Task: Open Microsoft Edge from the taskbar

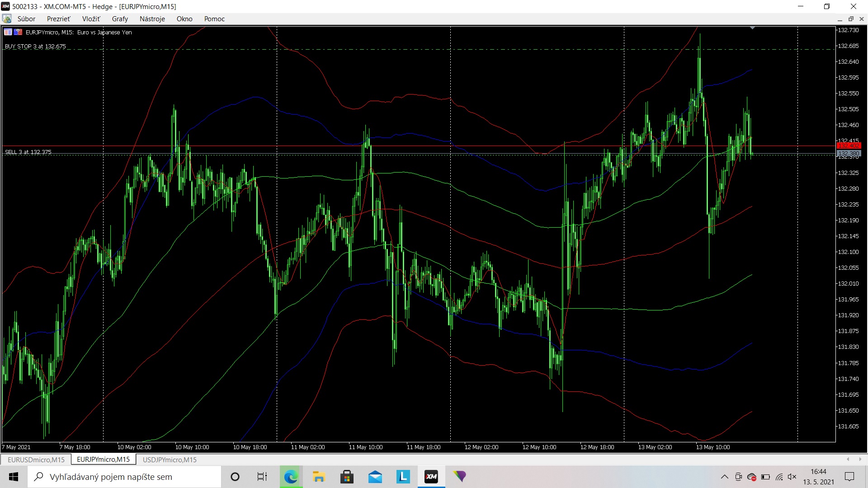Action: [x=291, y=477]
